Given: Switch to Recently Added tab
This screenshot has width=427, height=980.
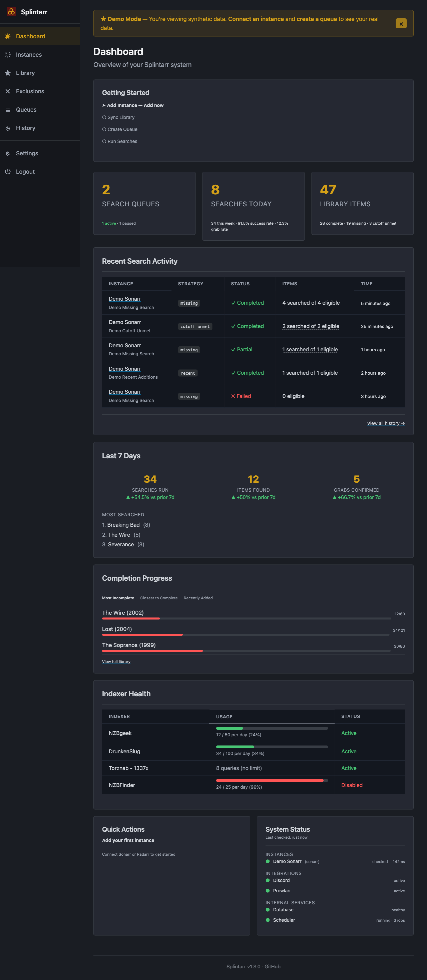Looking at the screenshot, I should pyautogui.click(x=198, y=598).
